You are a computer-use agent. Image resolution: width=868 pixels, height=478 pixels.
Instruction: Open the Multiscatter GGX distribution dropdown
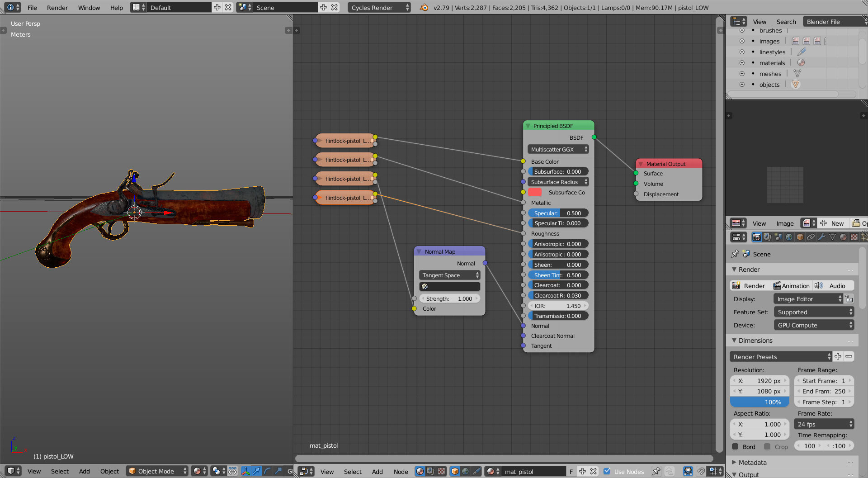(558, 149)
